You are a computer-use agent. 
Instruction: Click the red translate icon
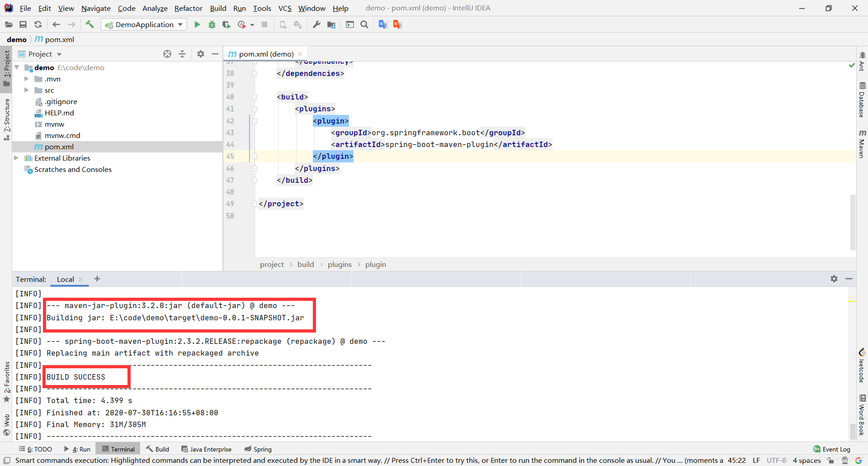pos(397,24)
